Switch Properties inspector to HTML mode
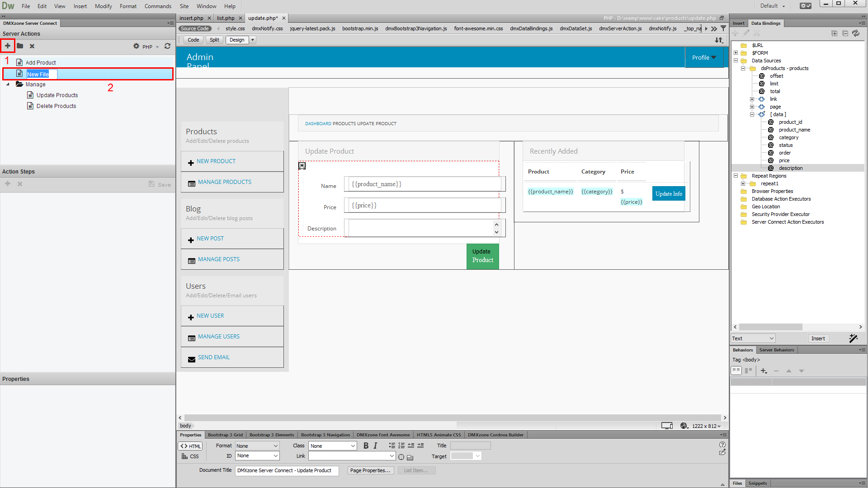The height and width of the screenshot is (488, 868). pyautogui.click(x=190, y=446)
